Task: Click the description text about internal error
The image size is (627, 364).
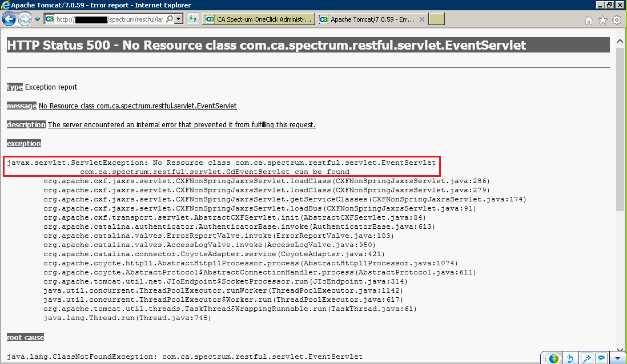Action: [x=182, y=125]
